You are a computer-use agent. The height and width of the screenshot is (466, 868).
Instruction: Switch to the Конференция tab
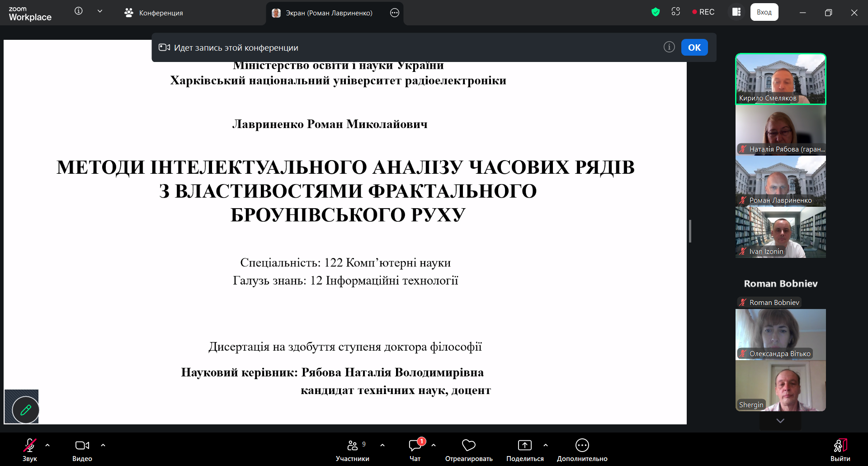pos(154,13)
